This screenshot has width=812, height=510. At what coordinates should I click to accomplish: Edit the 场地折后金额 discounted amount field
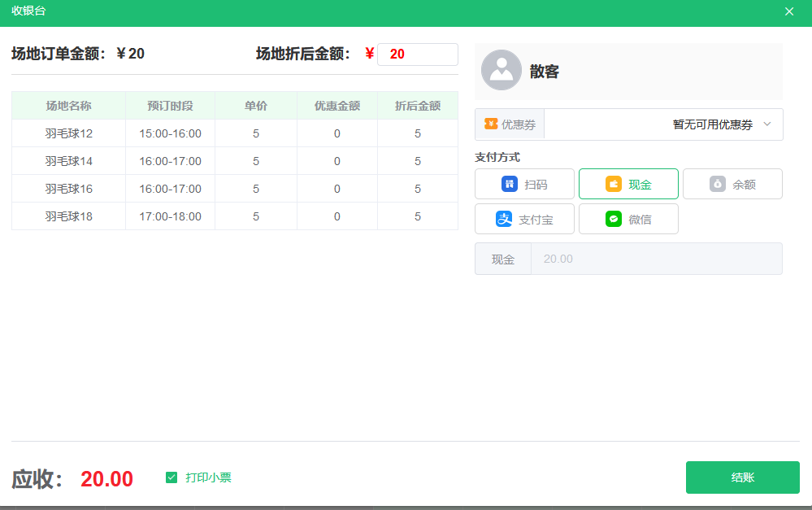[417, 54]
